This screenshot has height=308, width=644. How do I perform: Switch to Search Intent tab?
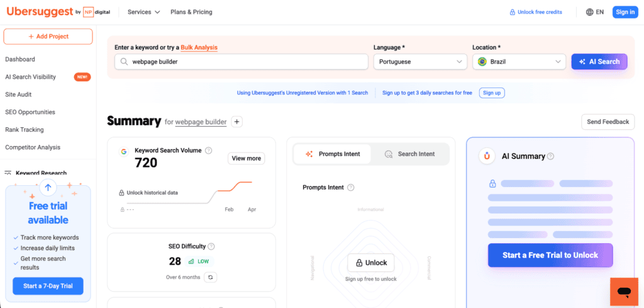click(410, 154)
